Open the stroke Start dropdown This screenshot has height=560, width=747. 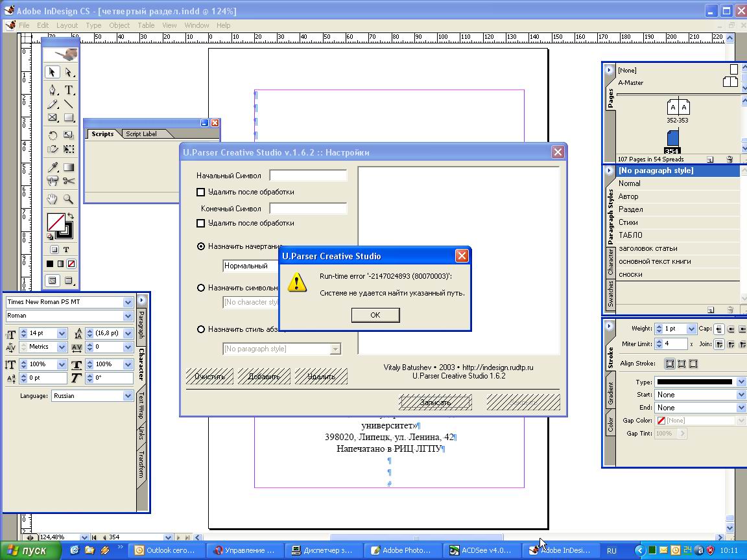tap(741, 395)
